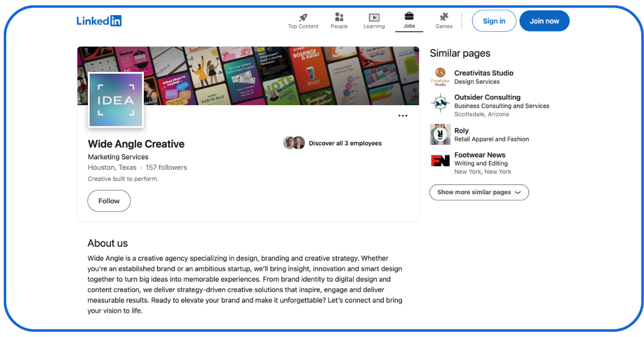The image size is (644, 337).
Task: Click the Roly company logo
Action: pos(440,135)
